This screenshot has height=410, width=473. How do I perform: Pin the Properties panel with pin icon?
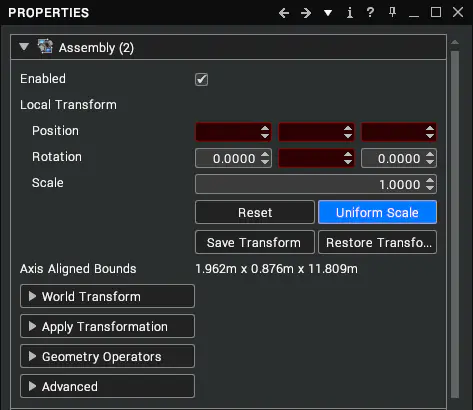392,12
